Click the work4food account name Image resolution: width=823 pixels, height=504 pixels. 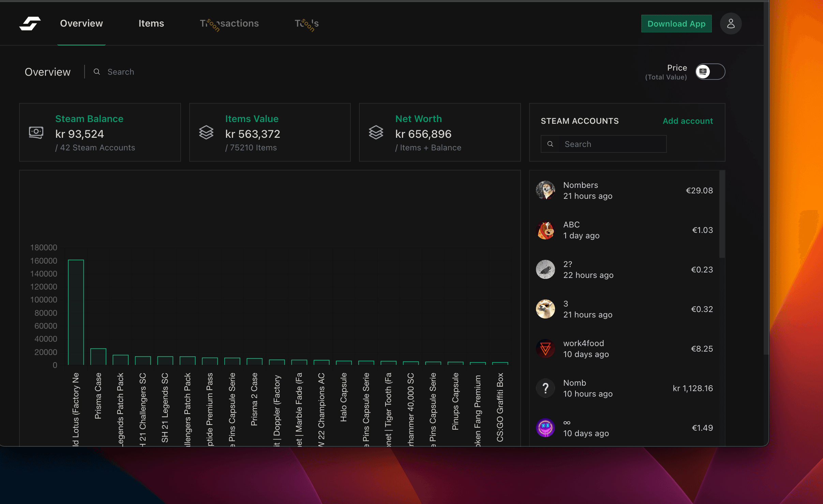point(584,343)
